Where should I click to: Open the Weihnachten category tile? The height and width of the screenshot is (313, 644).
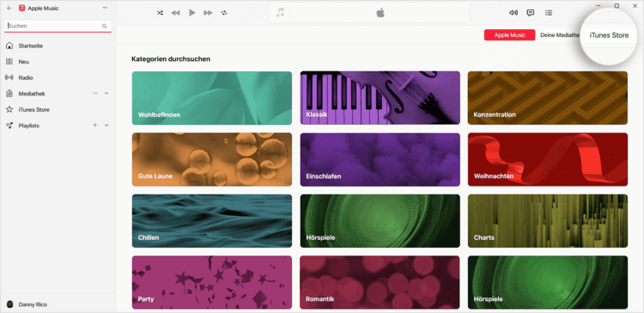click(x=548, y=159)
